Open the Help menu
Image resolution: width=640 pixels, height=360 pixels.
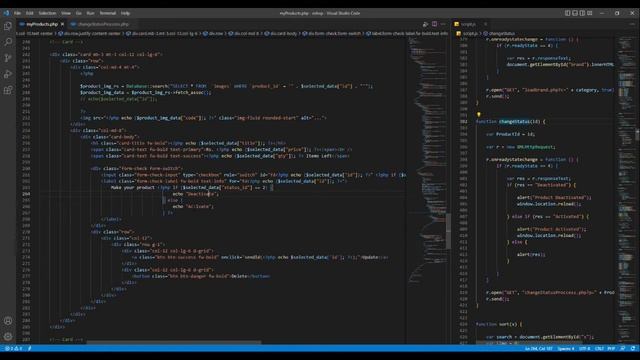tap(125, 13)
